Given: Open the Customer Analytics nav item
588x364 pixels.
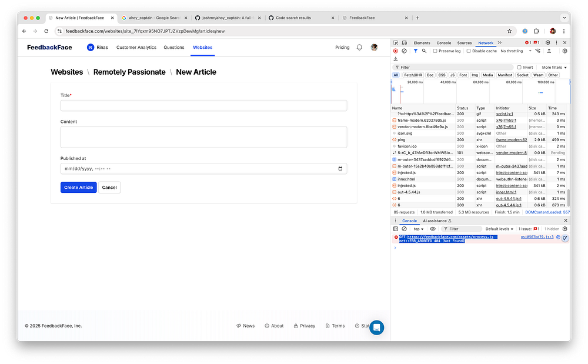Looking at the screenshot, I should (x=136, y=48).
